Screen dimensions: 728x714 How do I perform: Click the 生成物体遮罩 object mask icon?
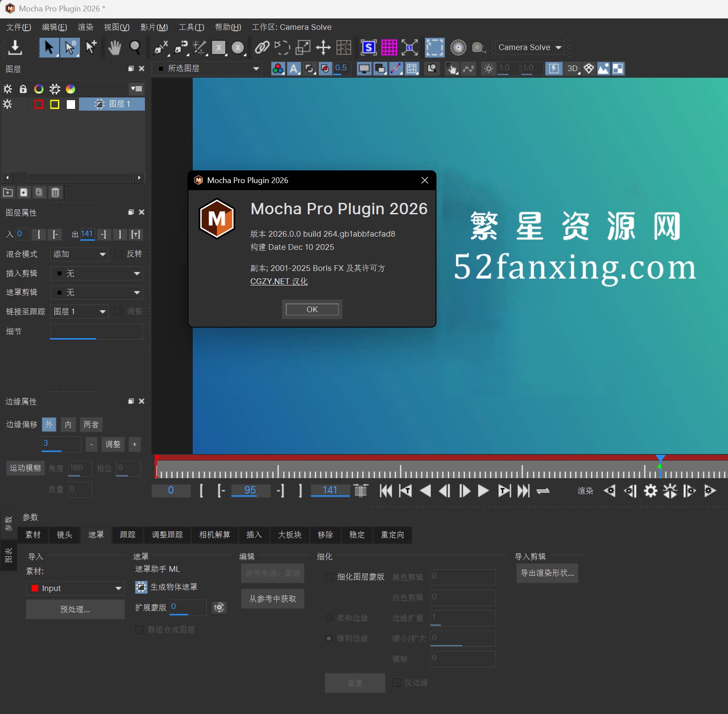[x=141, y=587]
